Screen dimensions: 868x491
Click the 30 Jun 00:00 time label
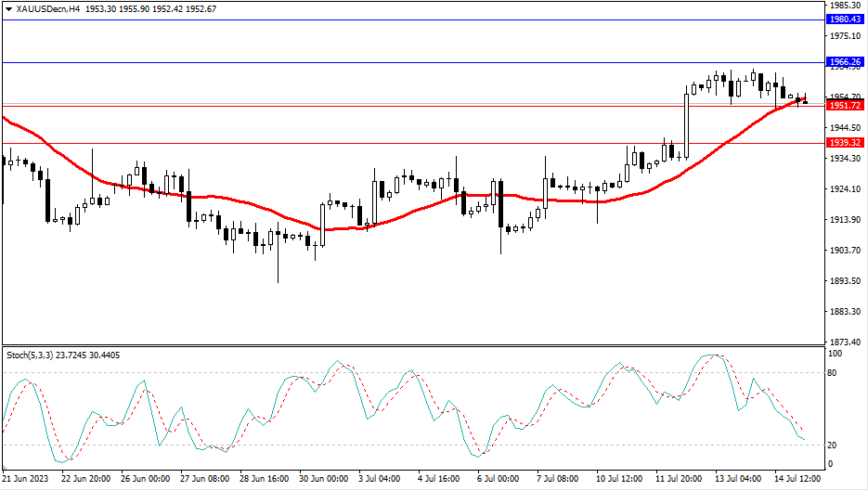322,479
